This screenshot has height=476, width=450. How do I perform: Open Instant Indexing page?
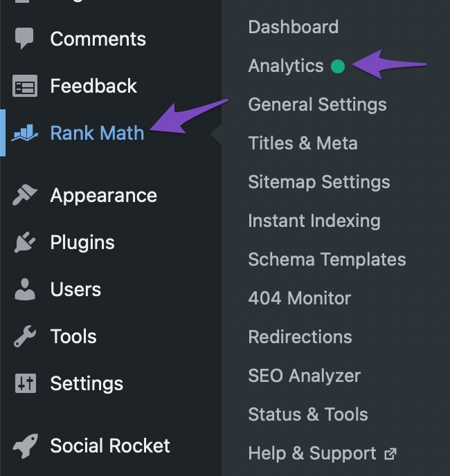click(314, 221)
